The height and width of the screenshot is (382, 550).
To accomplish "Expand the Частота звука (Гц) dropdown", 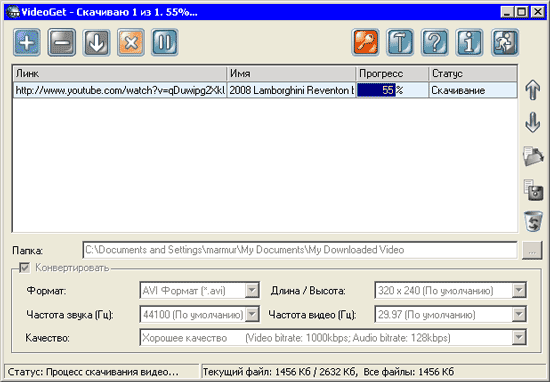I will click(x=252, y=314).
